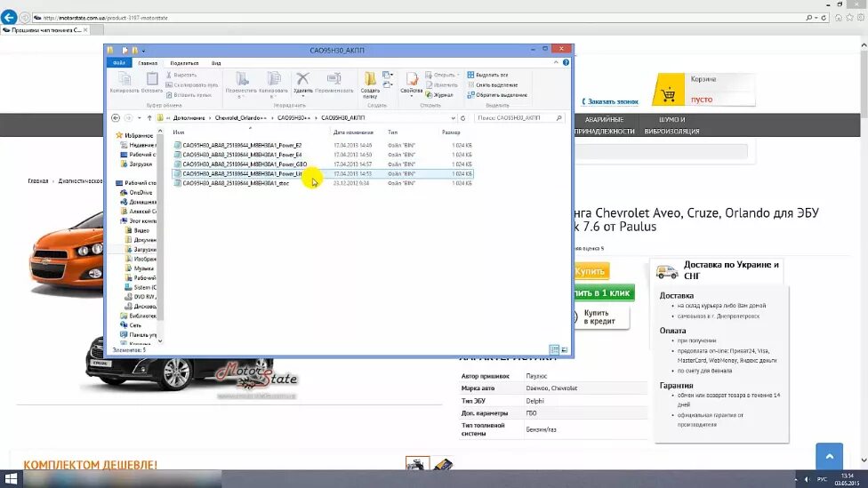Collapse the Explorer ribbon with the chevron

pos(556,62)
